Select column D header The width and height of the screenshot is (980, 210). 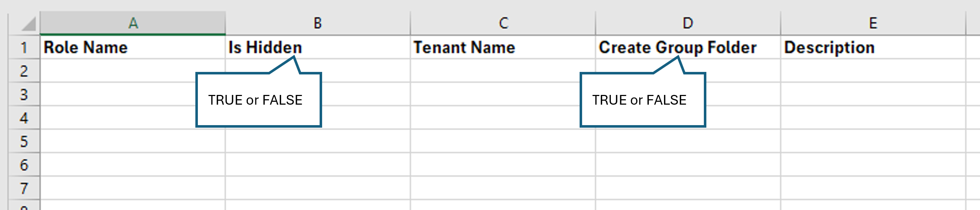[688, 23]
